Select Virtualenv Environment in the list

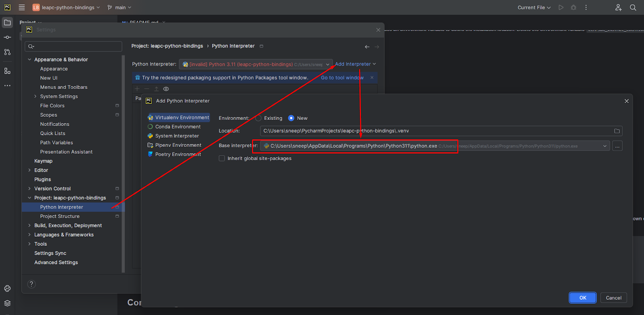178,117
